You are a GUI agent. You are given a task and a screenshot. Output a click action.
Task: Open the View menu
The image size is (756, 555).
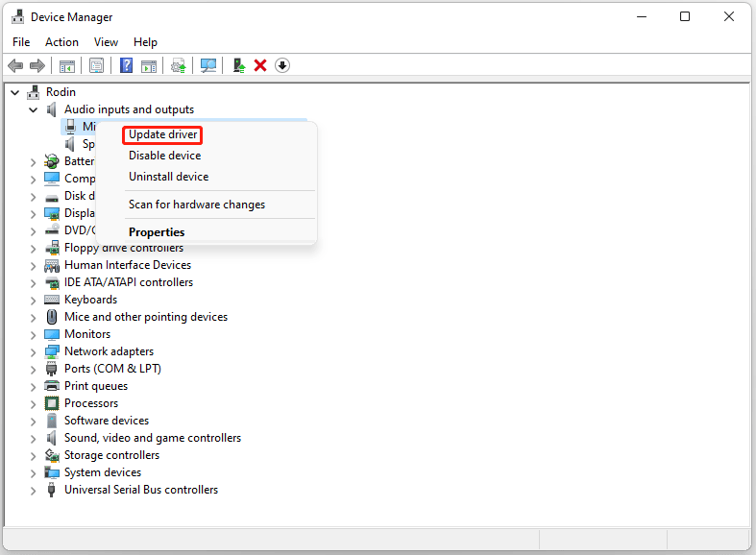pos(106,42)
